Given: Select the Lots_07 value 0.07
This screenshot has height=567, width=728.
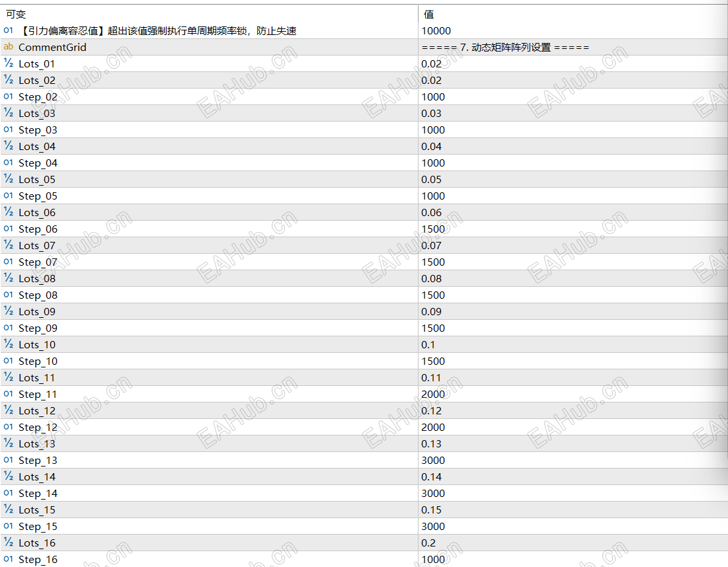Looking at the screenshot, I should 431,245.
